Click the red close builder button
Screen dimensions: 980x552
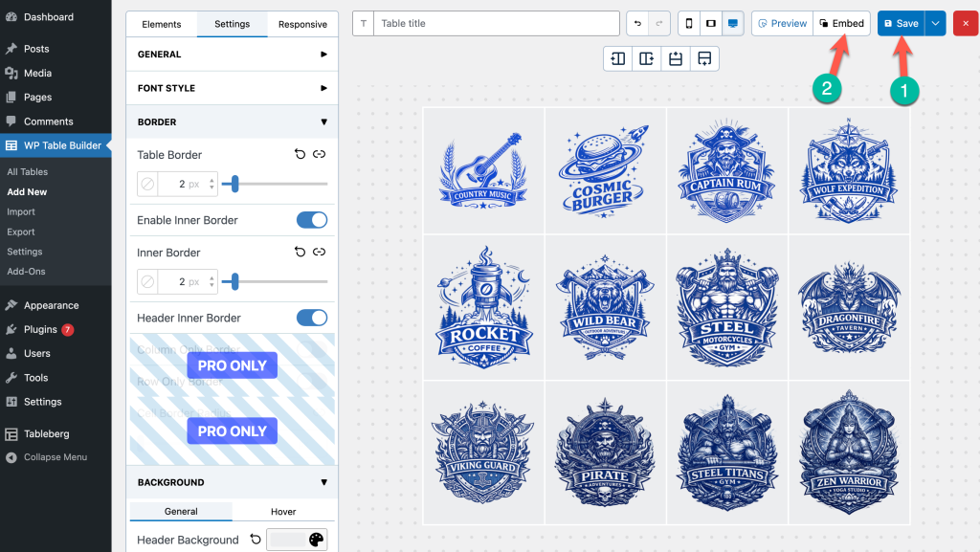click(965, 24)
